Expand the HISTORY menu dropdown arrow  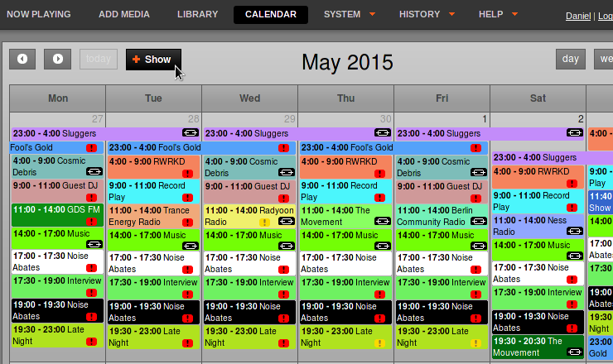coord(452,14)
